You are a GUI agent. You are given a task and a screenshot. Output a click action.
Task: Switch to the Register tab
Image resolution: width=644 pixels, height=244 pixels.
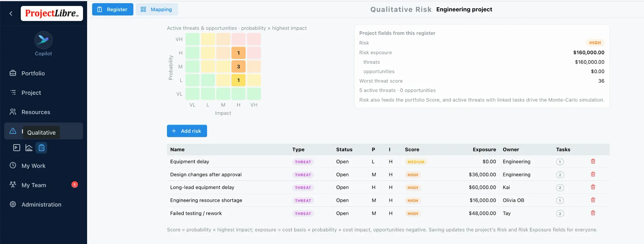pos(113,9)
